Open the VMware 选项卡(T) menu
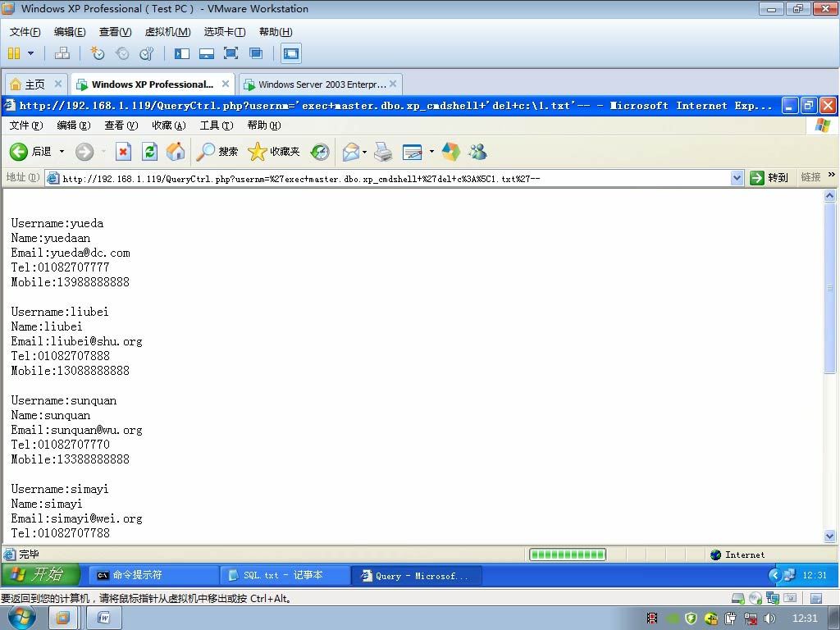The width and height of the screenshot is (840, 630). [225, 32]
